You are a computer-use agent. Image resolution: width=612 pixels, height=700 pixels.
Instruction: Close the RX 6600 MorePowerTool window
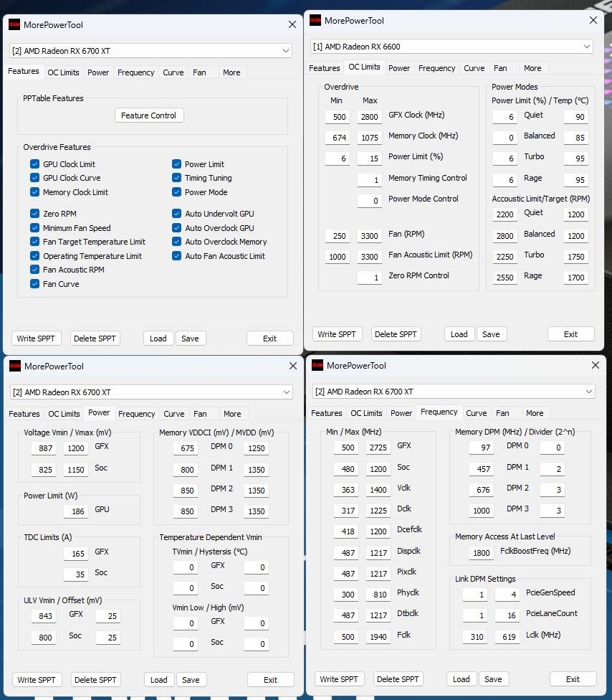tap(593, 21)
